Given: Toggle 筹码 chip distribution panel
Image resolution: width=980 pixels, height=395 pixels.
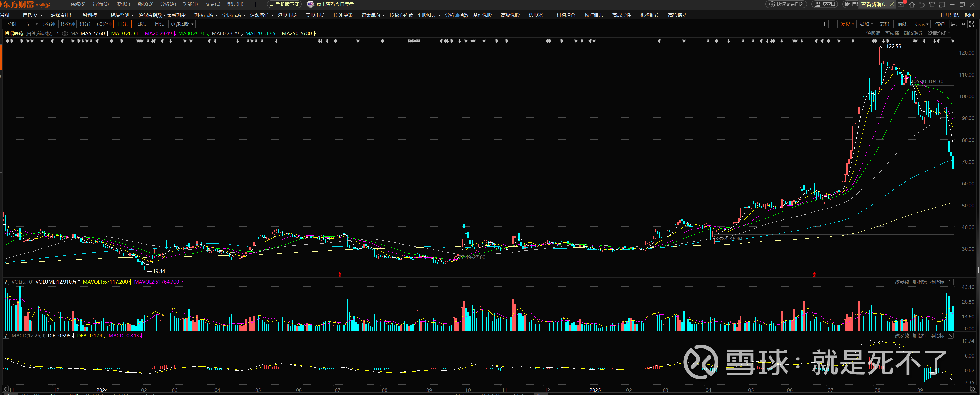Looking at the screenshot, I should click(x=884, y=24).
